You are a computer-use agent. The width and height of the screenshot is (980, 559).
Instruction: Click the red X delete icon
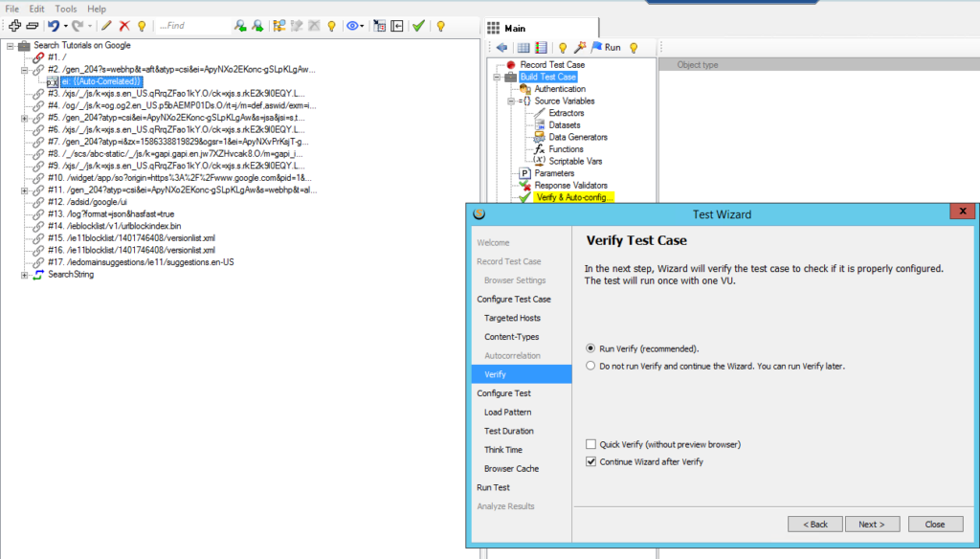pyautogui.click(x=124, y=26)
